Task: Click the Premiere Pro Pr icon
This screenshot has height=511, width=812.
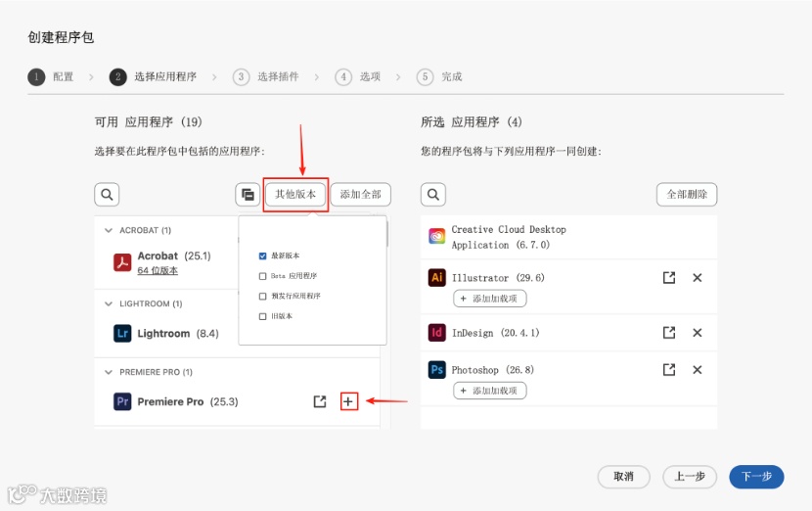Action: click(x=122, y=401)
